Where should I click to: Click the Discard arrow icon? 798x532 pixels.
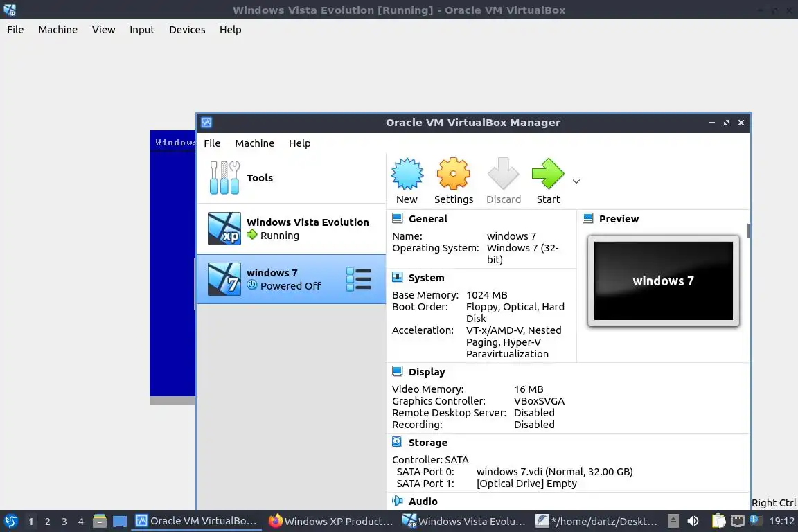(503, 174)
